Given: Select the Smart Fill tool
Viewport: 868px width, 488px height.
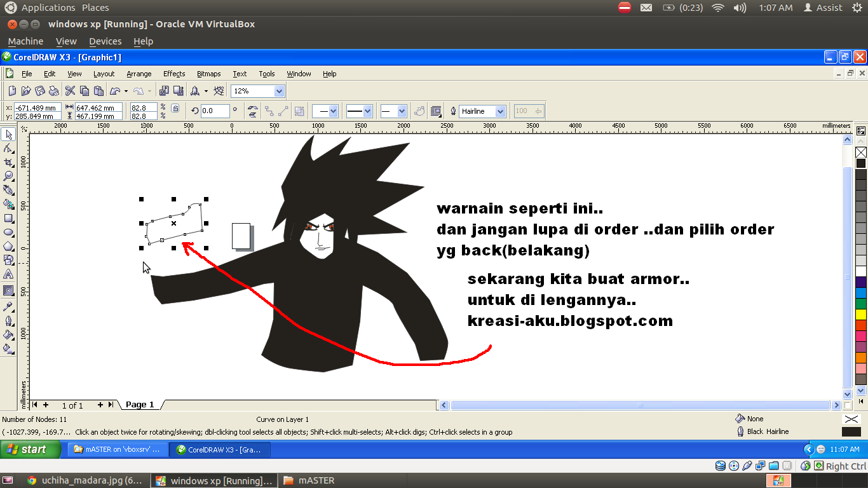Looking at the screenshot, I should 8,204.
